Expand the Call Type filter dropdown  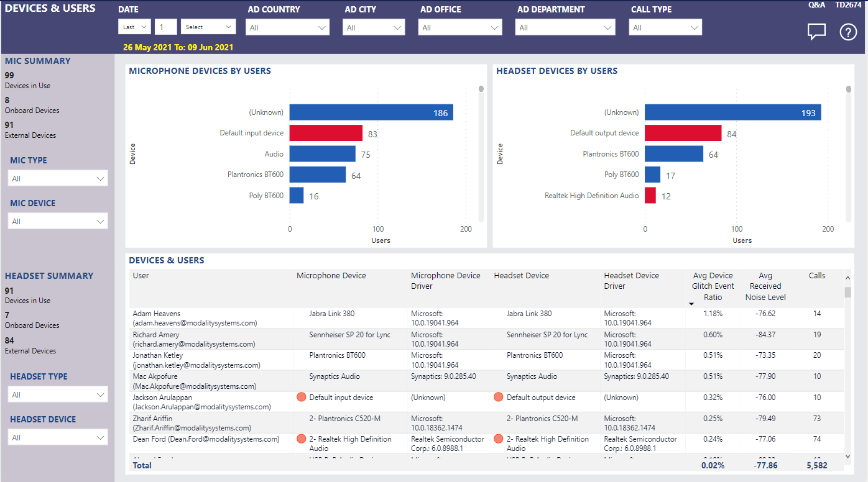tap(666, 27)
